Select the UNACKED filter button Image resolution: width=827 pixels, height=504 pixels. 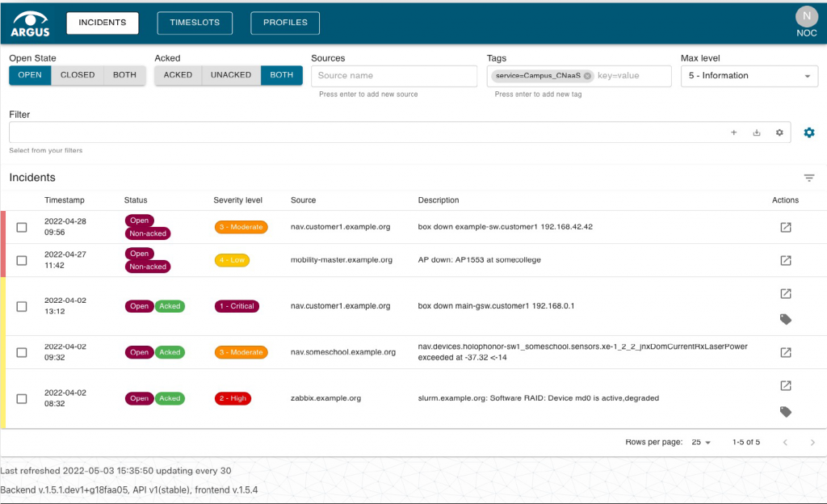(231, 75)
